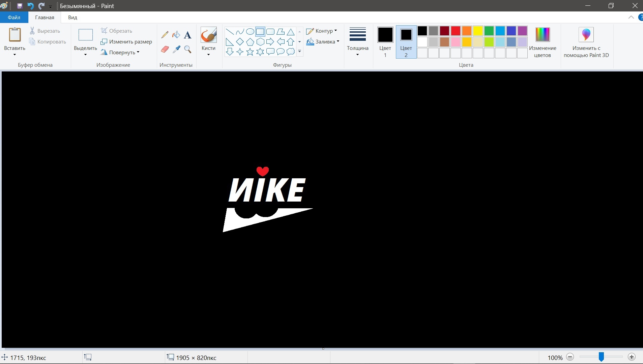
Task: Activate Цвет 1 foreground color box
Action: (385, 42)
